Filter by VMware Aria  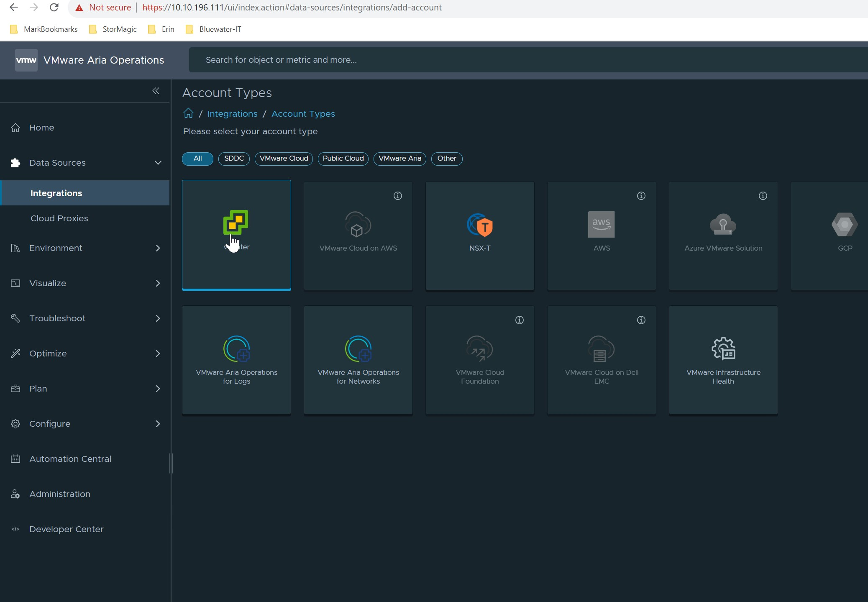[400, 159]
